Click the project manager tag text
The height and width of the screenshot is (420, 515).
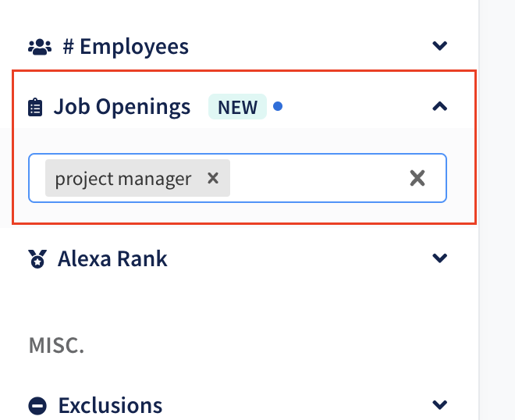123,179
